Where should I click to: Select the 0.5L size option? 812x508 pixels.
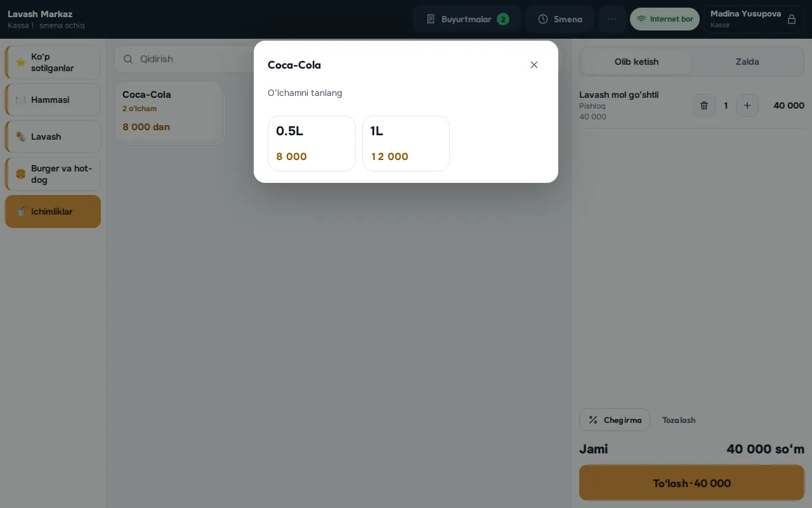coord(311,144)
